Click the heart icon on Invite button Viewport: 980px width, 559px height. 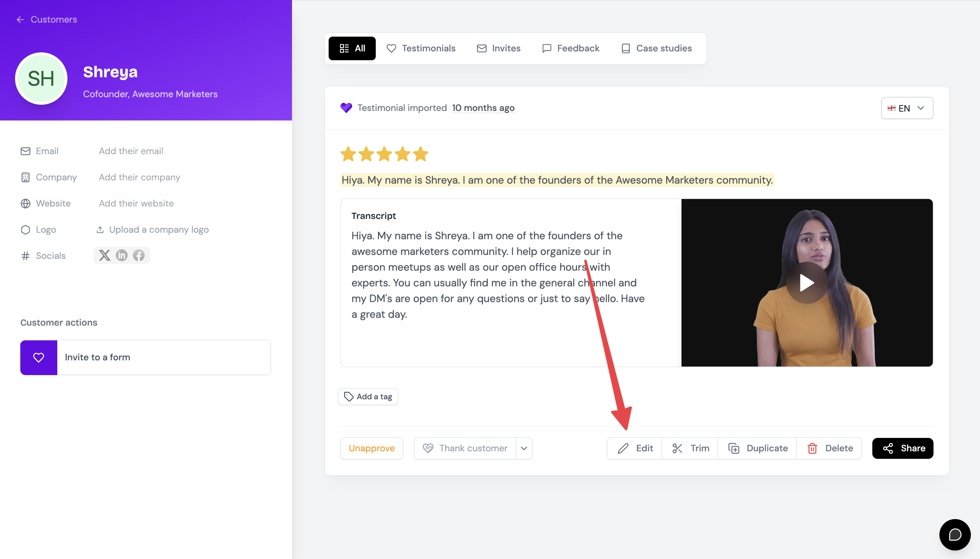click(39, 357)
